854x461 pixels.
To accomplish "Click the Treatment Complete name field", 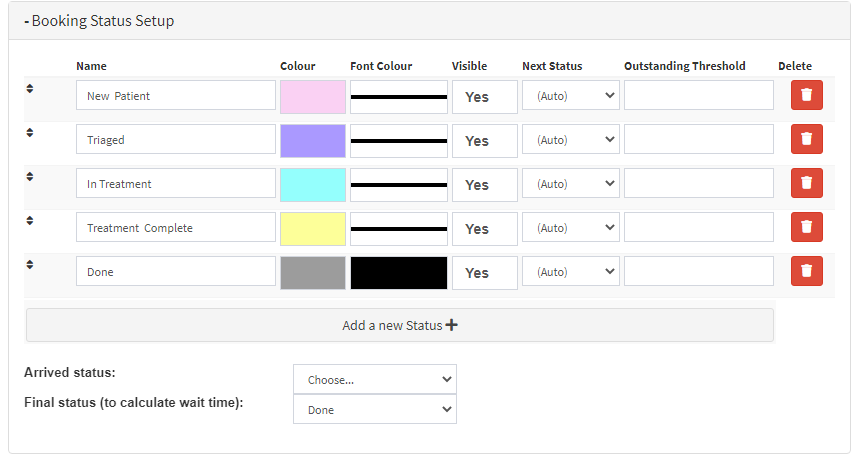I will tap(175, 228).
